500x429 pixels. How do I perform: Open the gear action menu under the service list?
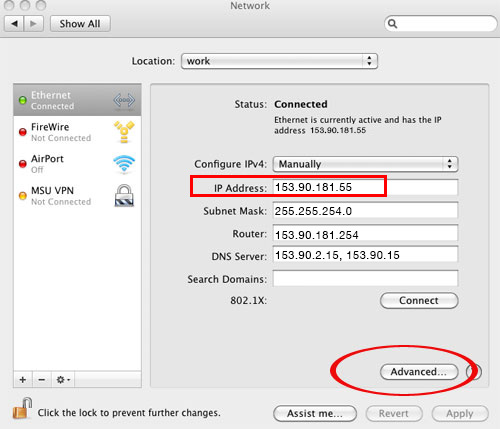tap(63, 380)
